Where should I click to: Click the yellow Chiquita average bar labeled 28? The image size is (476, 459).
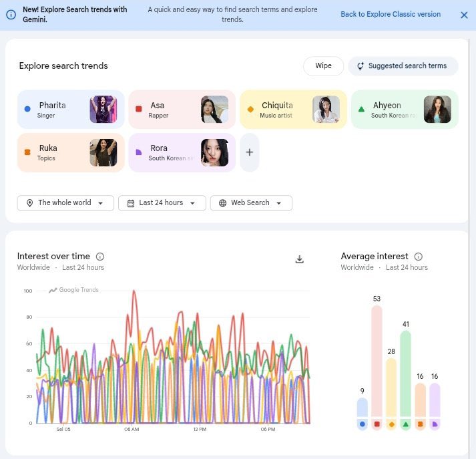coord(391,388)
